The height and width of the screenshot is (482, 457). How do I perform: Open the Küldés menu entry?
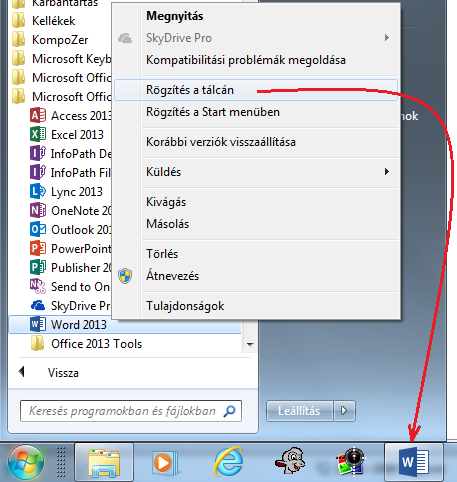[256, 172]
